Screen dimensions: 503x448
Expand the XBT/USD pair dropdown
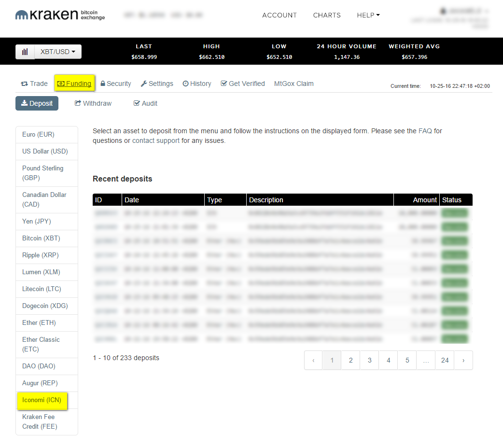click(58, 52)
